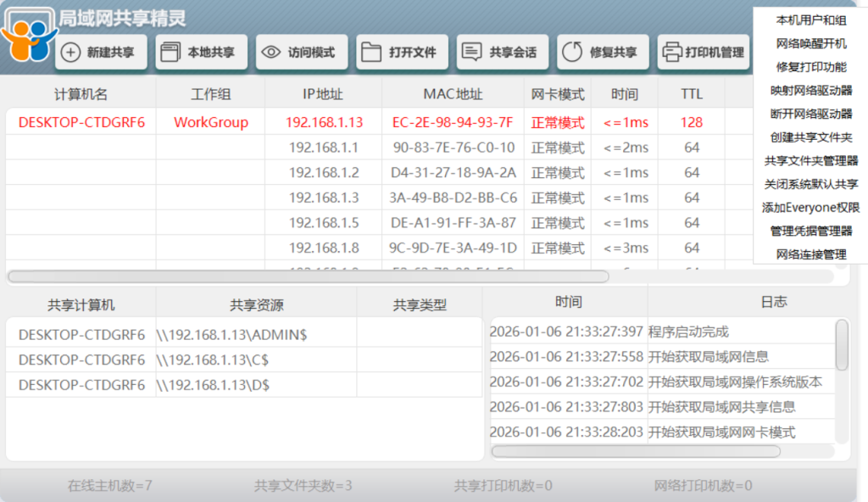Open 管理凭据管理器 from menu
Screen dimensions: 868x502
(x=810, y=231)
